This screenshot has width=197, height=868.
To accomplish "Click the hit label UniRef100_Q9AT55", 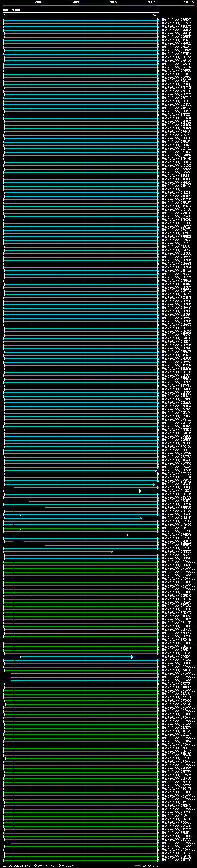I will [177, 57].
